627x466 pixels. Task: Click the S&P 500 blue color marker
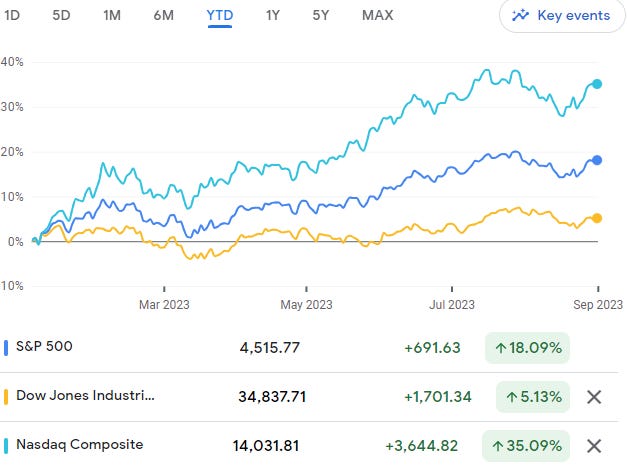(x=6, y=348)
